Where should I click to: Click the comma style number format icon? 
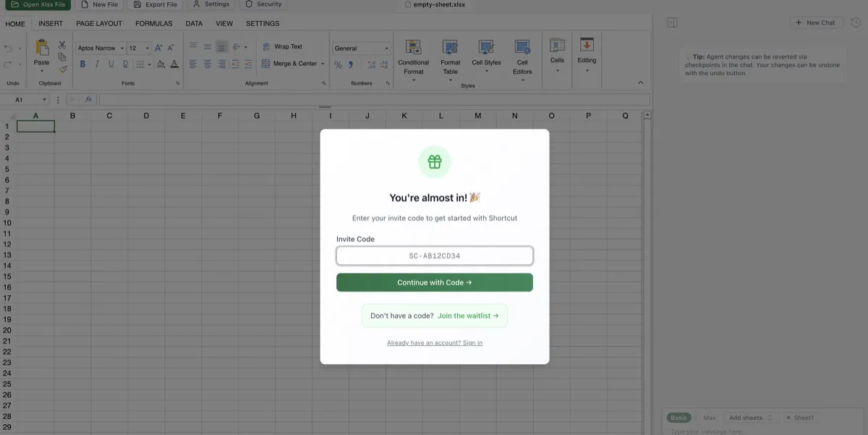(351, 64)
